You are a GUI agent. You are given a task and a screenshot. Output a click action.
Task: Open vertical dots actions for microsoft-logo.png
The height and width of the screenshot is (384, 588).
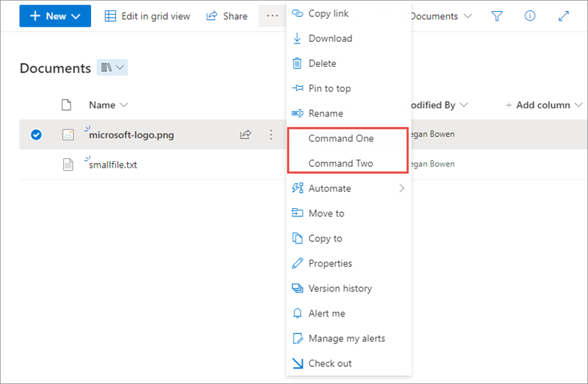(x=270, y=135)
